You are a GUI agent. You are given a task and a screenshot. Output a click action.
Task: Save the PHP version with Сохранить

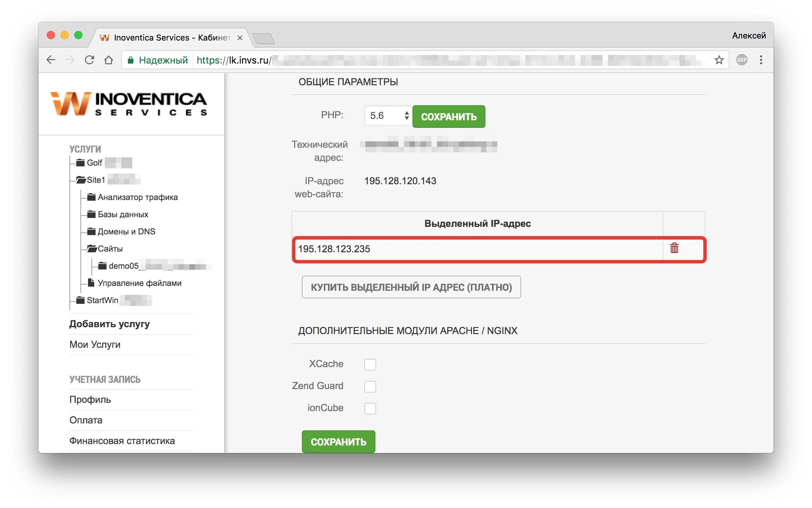[449, 117]
